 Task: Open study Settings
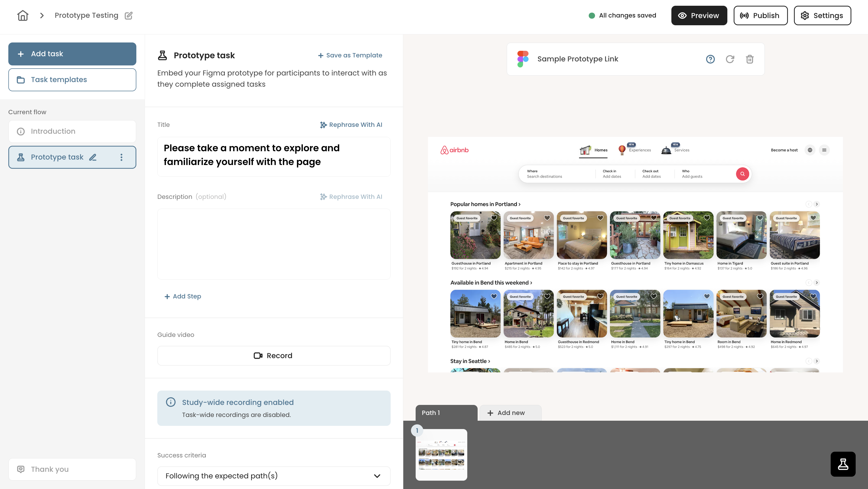click(x=822, y=15)
